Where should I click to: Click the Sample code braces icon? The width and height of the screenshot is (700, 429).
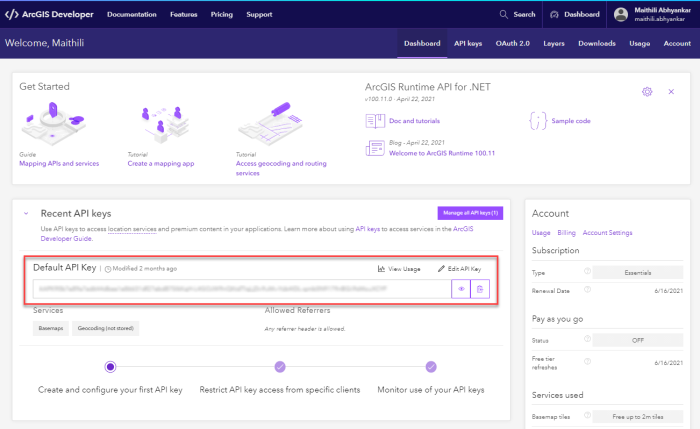538,121
